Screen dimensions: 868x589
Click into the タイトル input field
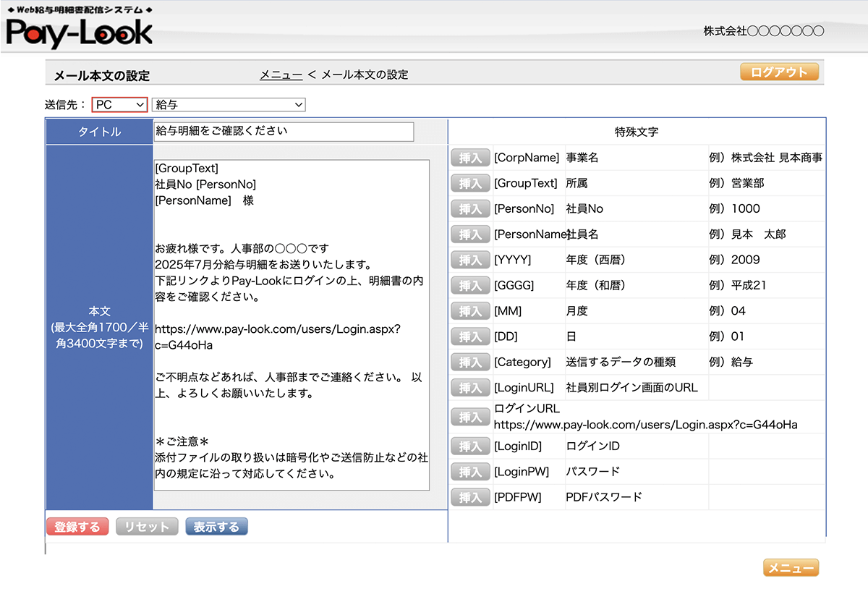tap(284, 132)
